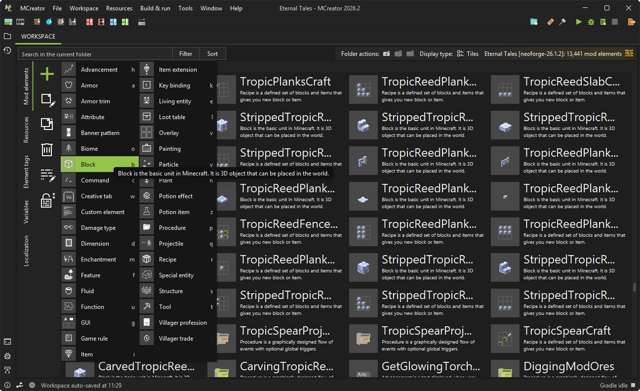Select the WORKSPACE tab
Viewport: 640px width, 391px height.
coord(38,37)
